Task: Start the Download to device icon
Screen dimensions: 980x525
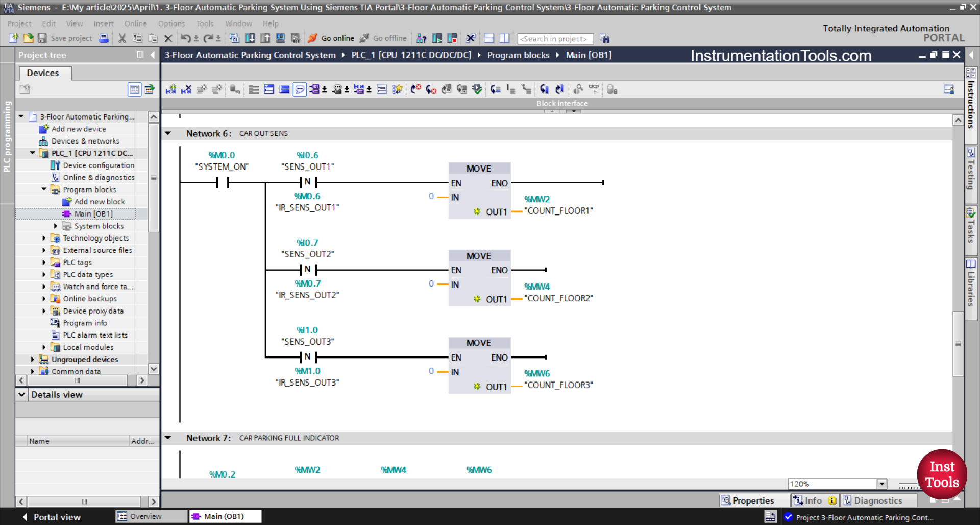Action: [250, 38]
